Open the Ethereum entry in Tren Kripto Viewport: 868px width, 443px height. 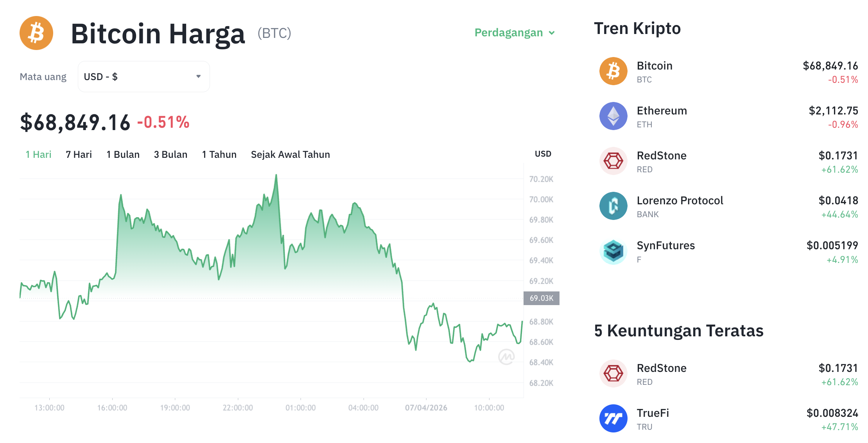[x=662, y=116]
